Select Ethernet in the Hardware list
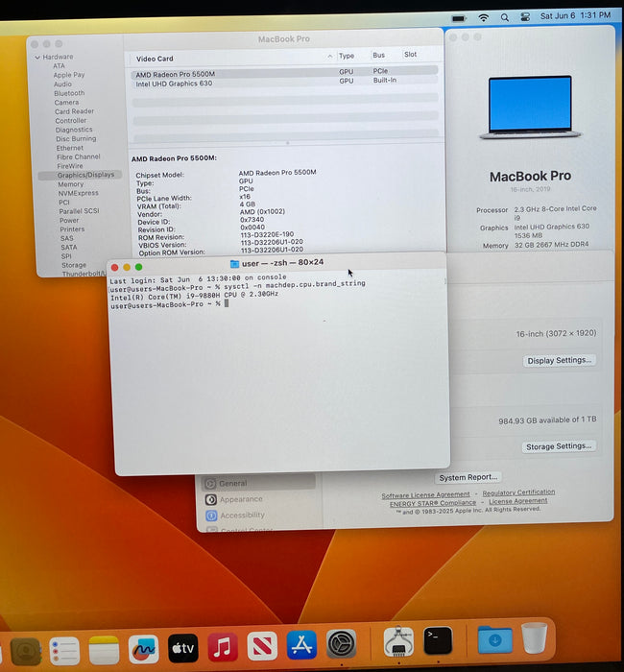The image size is (624, 672). click(70, 148)
